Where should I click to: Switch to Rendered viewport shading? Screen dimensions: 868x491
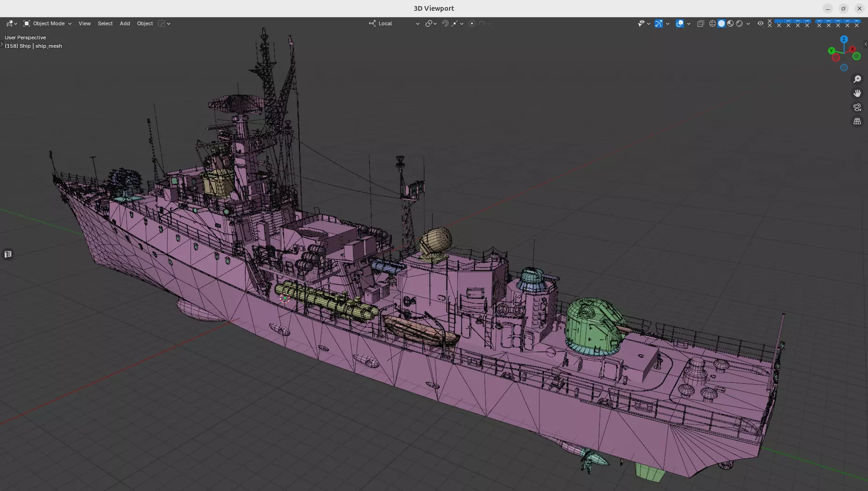pyautogui.click(x=739, y=23)
